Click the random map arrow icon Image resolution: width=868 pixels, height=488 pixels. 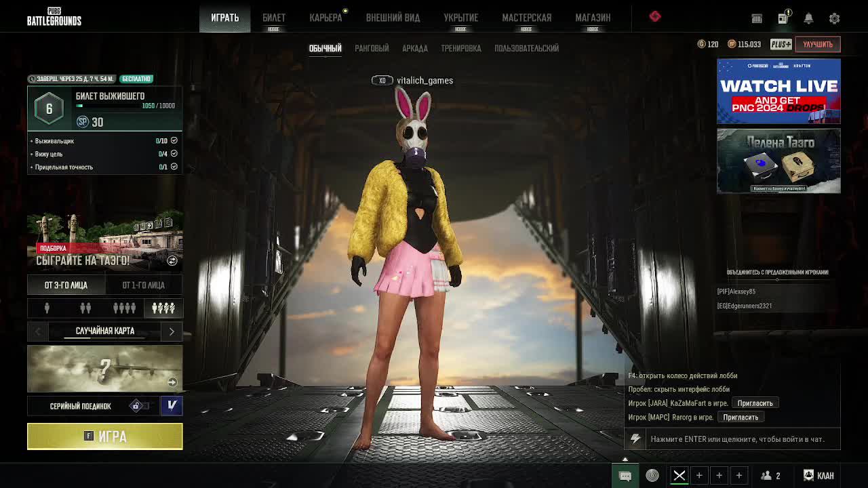(172, 382)
